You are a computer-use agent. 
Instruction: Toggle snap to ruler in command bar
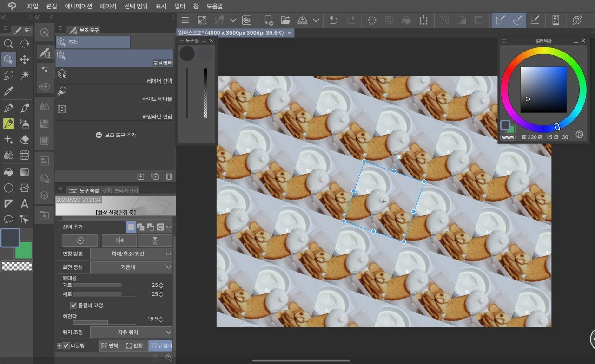[x=500, y=20]
